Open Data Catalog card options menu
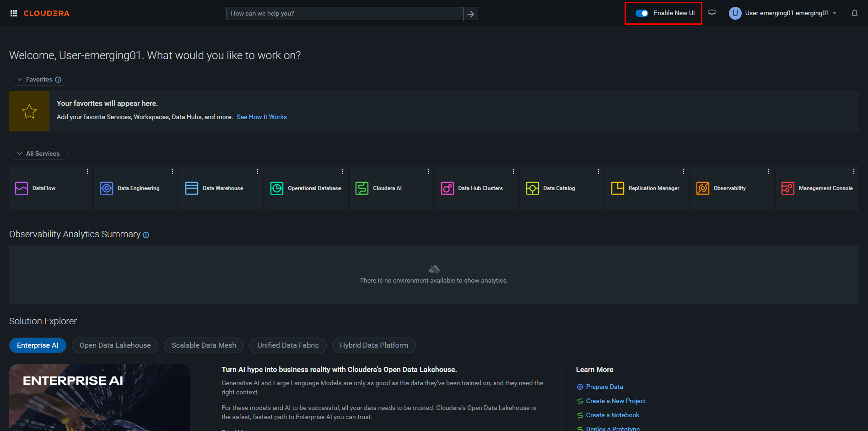This screenshot has height=431, width=868. [x=598, y=171]
